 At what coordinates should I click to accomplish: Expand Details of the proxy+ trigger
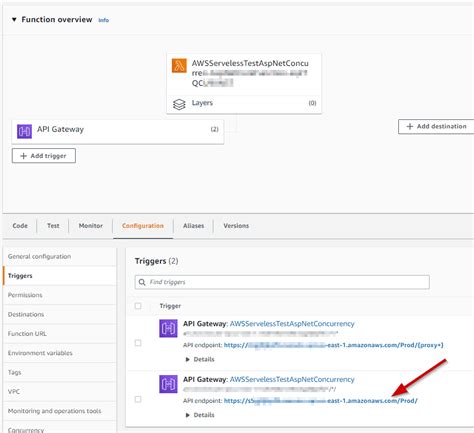(200, 359)
